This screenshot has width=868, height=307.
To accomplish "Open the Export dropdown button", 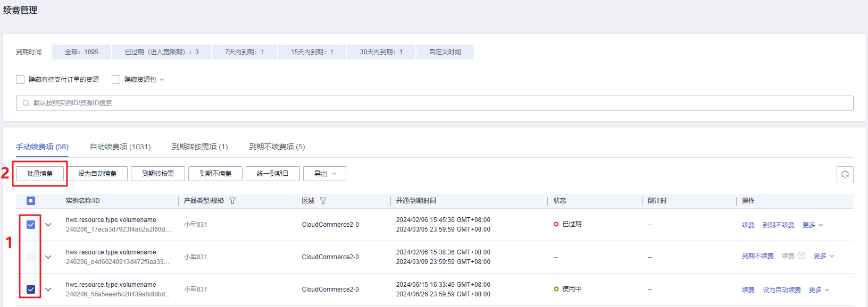I will [x=324, y=174].
